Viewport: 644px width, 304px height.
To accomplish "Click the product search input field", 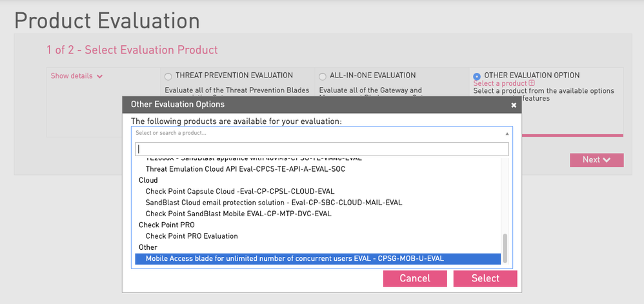I will pos(321,148).
